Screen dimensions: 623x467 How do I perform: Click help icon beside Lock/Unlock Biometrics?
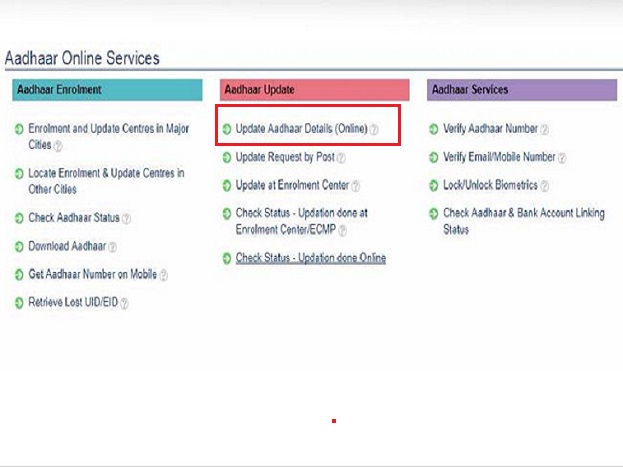(x=545, y=186)
